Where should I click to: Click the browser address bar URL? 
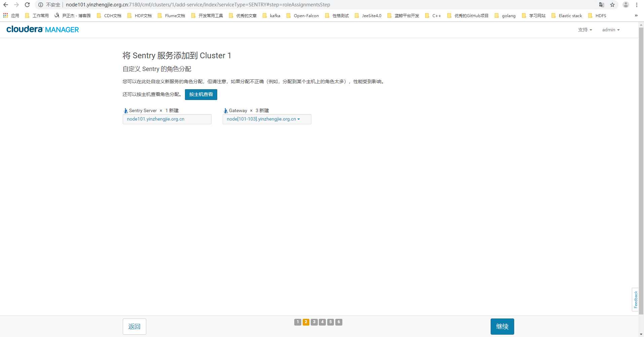198,5
